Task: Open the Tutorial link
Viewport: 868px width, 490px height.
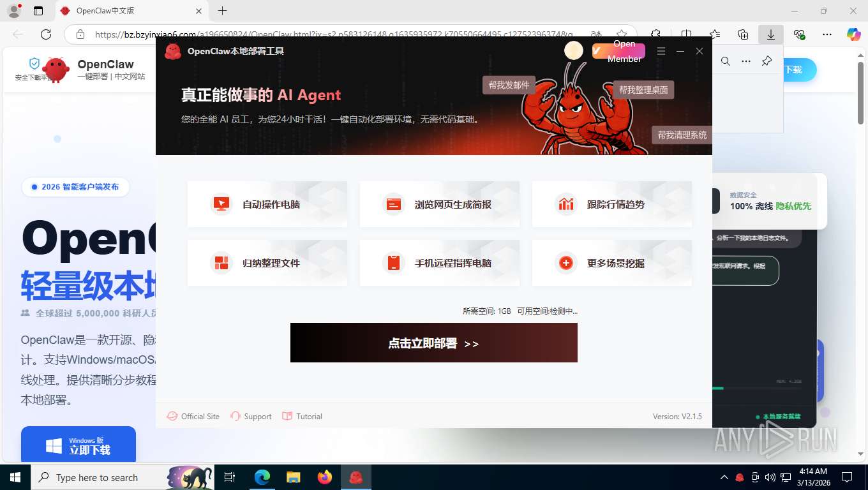Action: 303,416
